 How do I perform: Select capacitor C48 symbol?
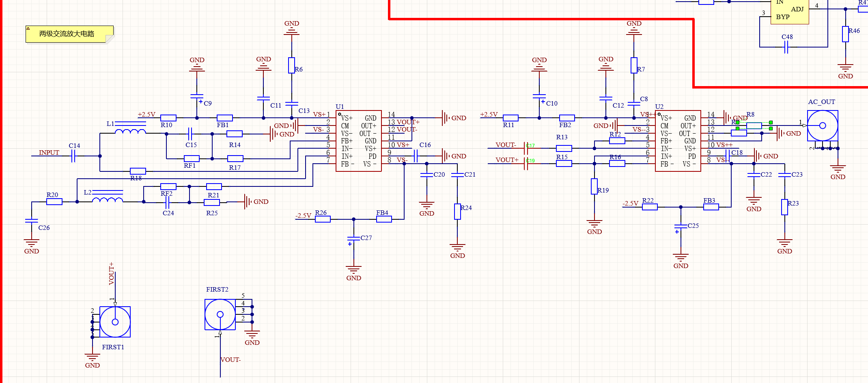tap(786, 47)
